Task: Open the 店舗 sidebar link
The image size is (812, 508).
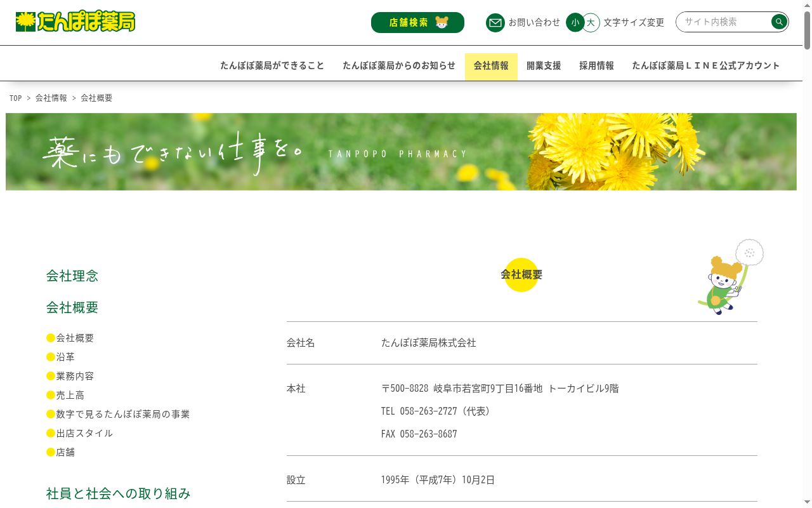Action: tap(65, 452)
